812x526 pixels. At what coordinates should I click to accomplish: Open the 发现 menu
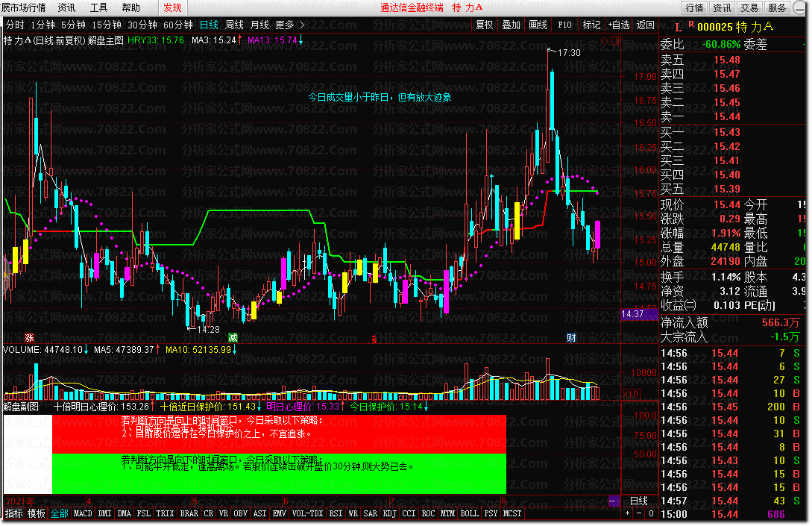(172, 7)
